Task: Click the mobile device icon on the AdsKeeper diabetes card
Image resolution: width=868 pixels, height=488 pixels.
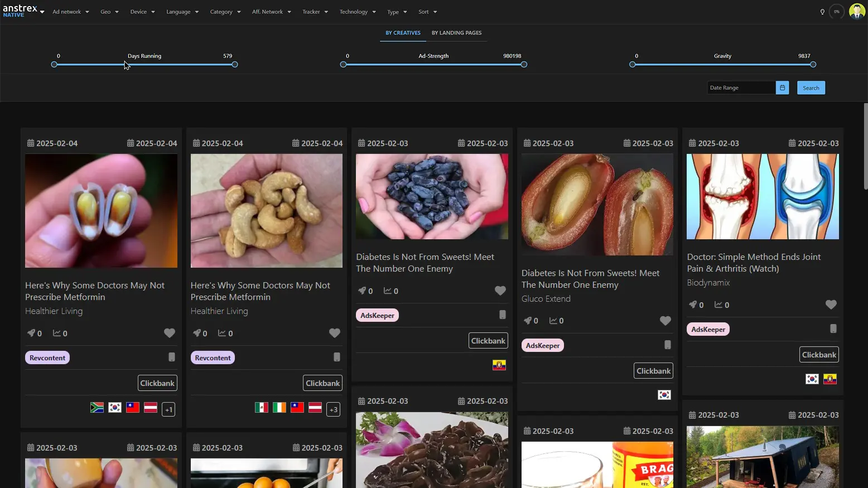Action: click(503, 315)
